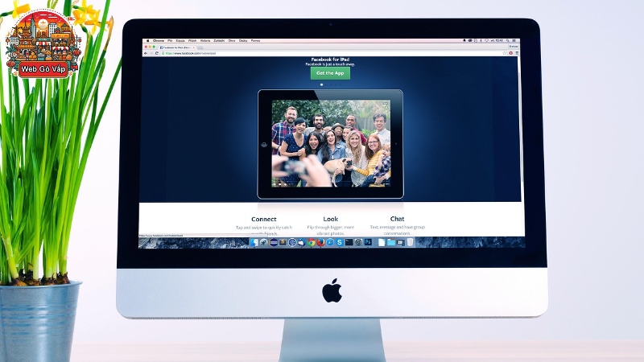Select the Facebook for iPad browser tab
Screen dimensions: 644x362
click(177, 47)
